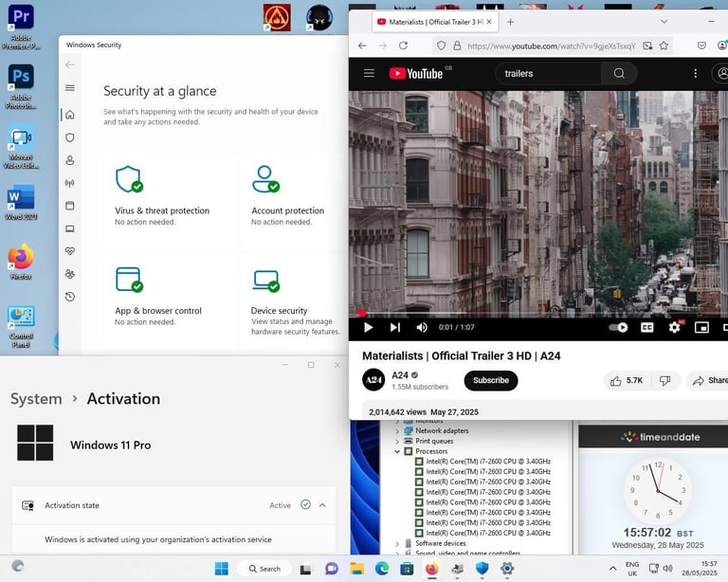Viewport: 728px width, 582px height.
Task: Collapse the Activation state section
Action: [322, 505]
